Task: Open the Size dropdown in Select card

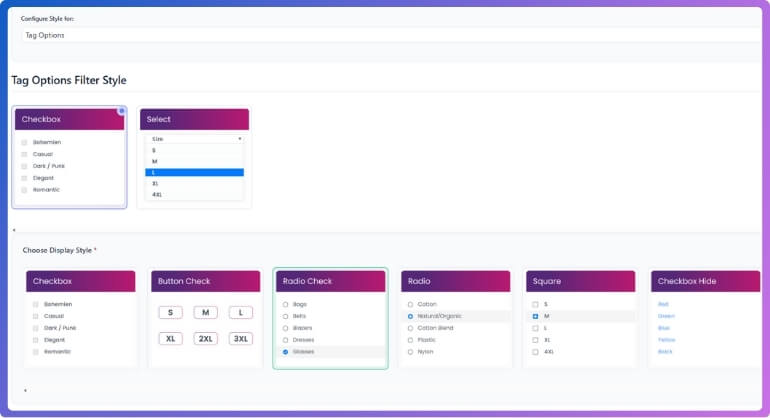Action: [x=195, y=139]
